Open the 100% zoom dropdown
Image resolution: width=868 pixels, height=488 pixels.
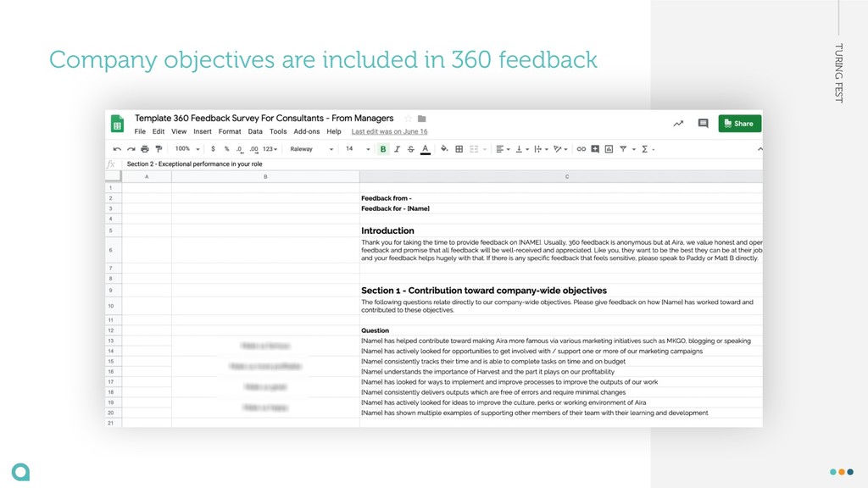(x=187, y=149)
